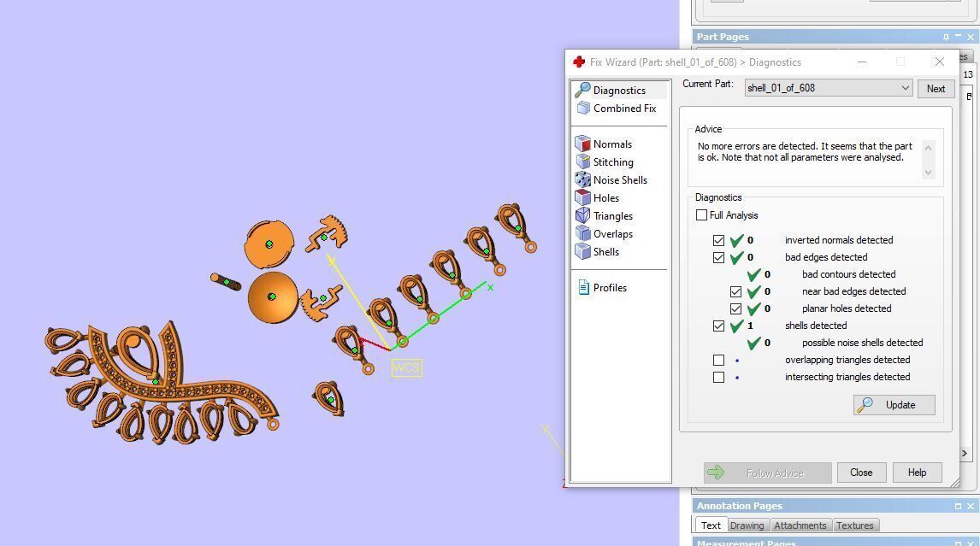Open the Current Part dropdown
This screenshot has height=546, width=980.
829,88
